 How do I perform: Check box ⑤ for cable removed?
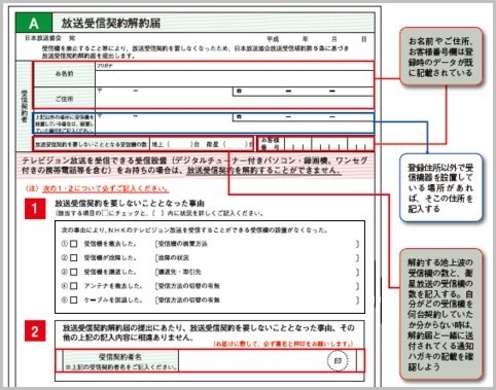[x=74, y=300]
